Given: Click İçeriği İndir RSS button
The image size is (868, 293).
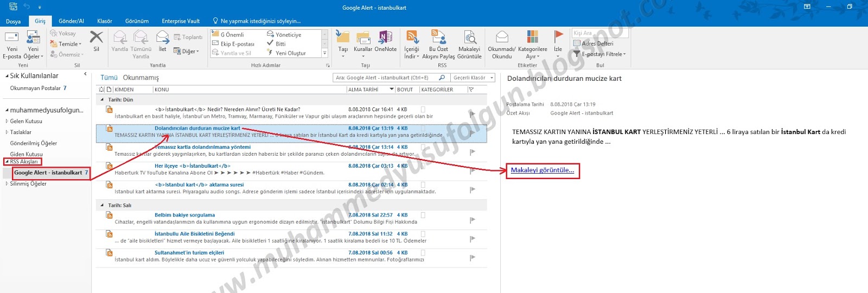Looking at the screenshot, I should 412,44.
